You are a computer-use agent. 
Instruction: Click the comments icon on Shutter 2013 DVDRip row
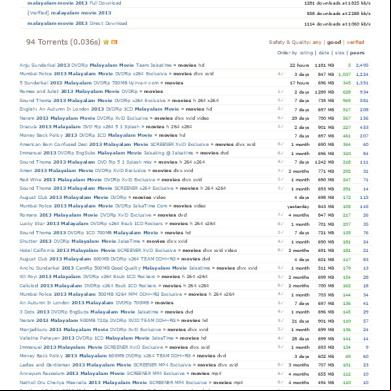(x=281, y=241)
